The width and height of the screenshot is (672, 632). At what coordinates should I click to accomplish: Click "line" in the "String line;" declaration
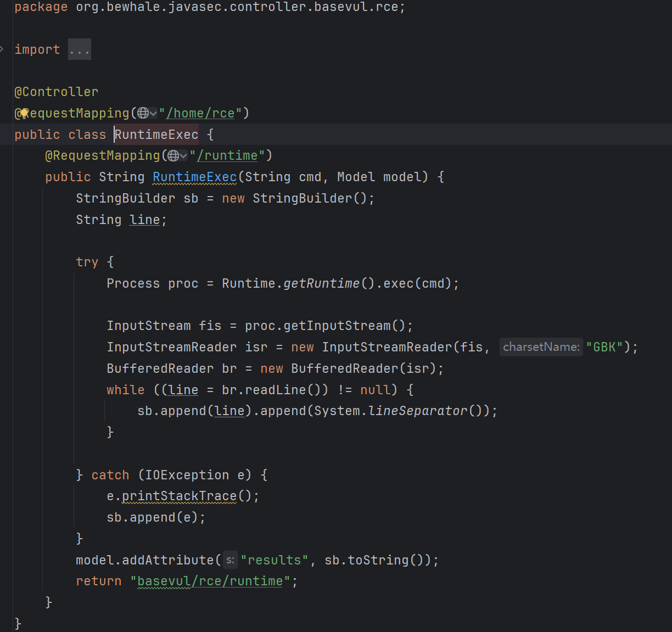(144, 220)
